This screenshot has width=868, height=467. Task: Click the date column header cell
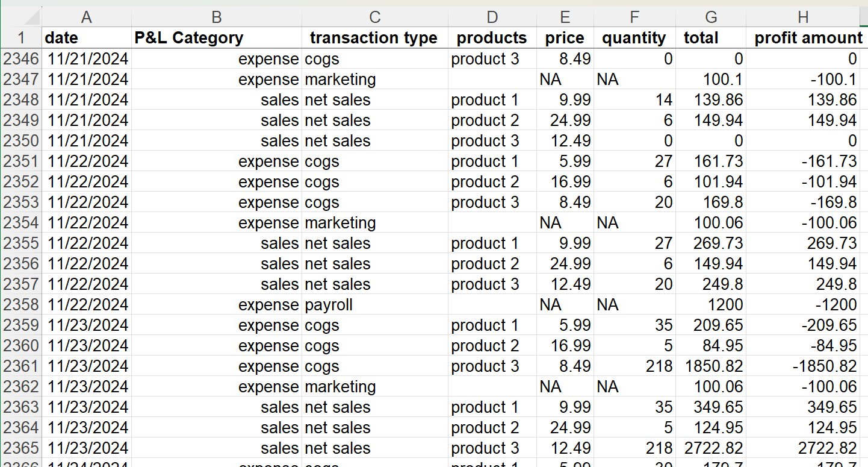(x=86, y=37)
